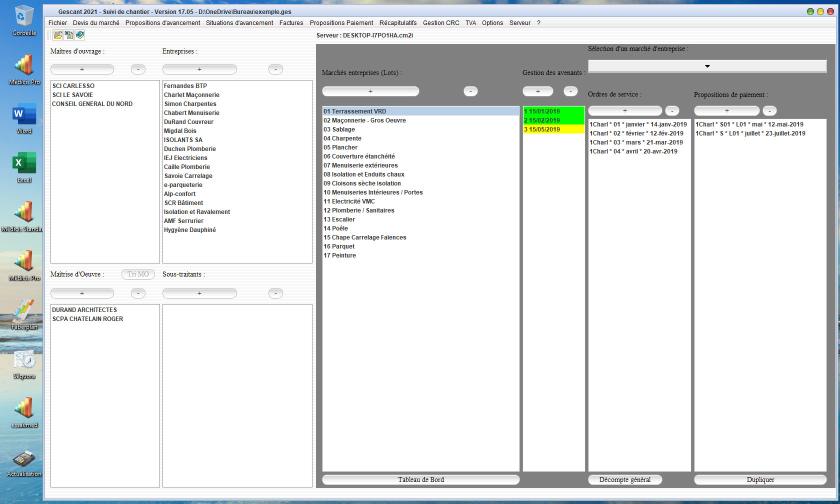
Task: Select ordre de service 03 mars 21-mar-2019
Action: point(639,142)
